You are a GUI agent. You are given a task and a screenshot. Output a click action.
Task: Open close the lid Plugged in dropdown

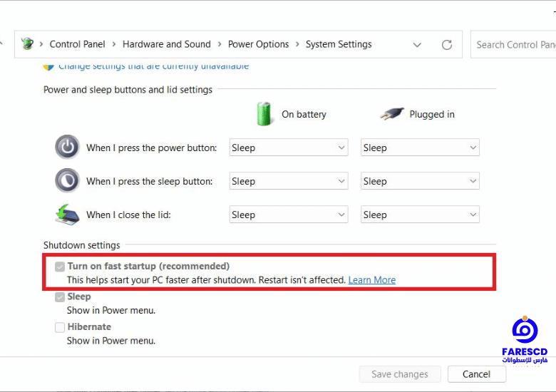coord(420,215)
